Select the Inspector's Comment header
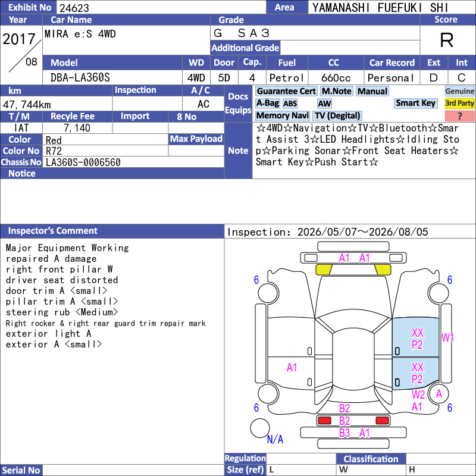Screen dimensions: 476x476 click(x=112, y=231)
